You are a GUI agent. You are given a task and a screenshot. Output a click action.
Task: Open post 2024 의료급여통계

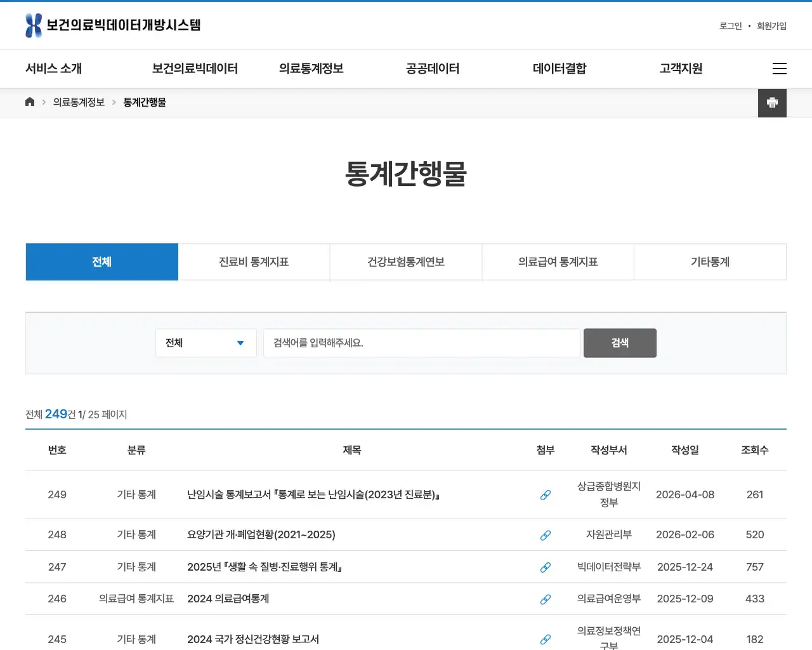(x=228, y=599)
